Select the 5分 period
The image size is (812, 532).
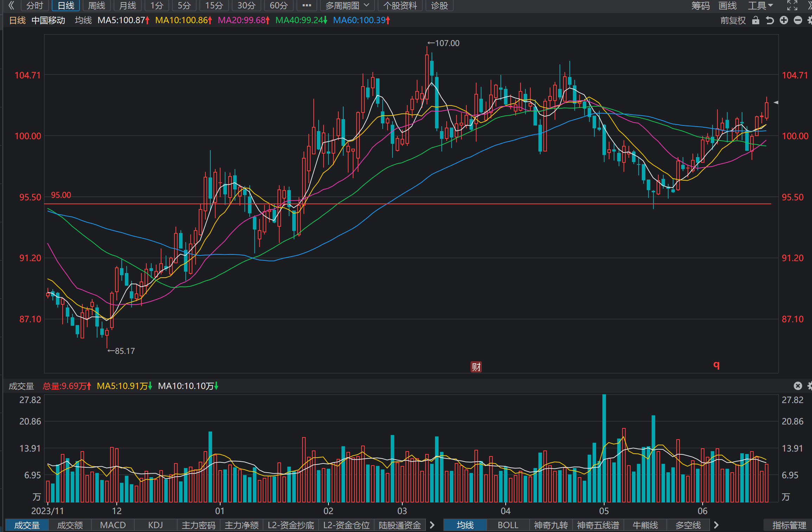pos(184,6)
